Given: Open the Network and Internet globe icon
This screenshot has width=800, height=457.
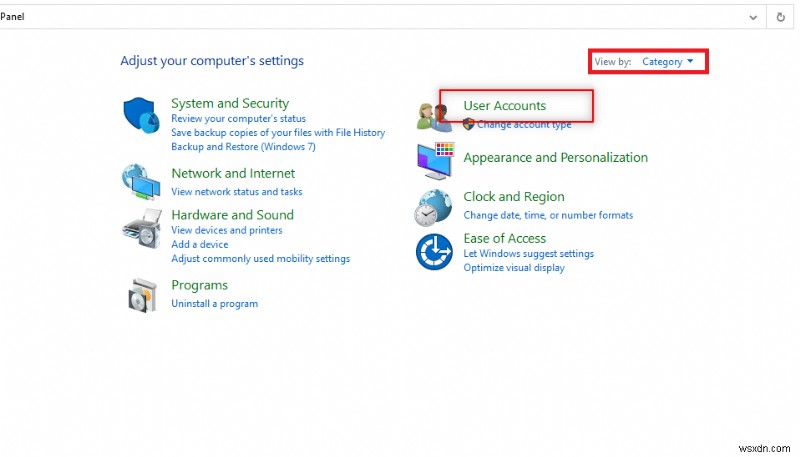Looking at the screenshot, I should pos(141,182).
